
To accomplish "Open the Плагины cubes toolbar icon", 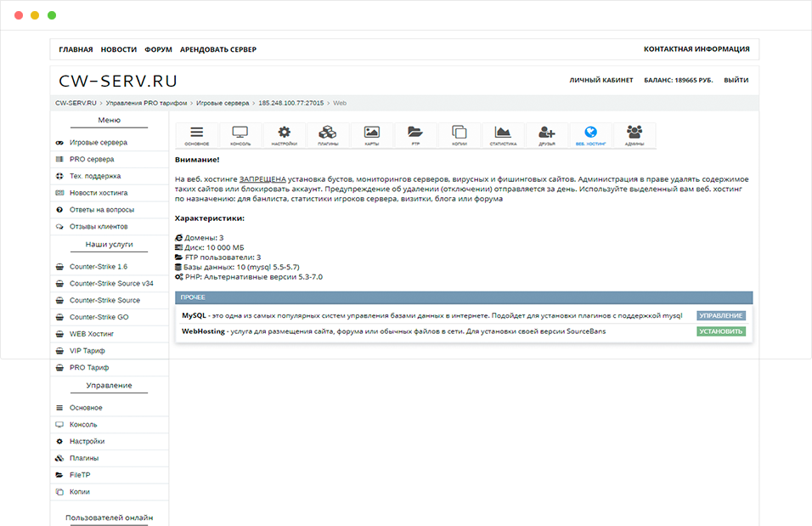I will tap(328, 135).
